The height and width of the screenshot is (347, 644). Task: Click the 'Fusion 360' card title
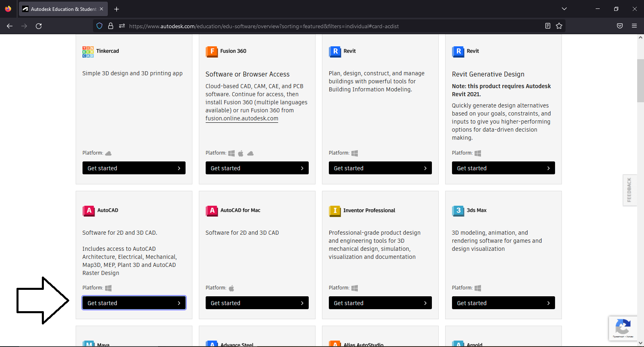pos(233,51)
